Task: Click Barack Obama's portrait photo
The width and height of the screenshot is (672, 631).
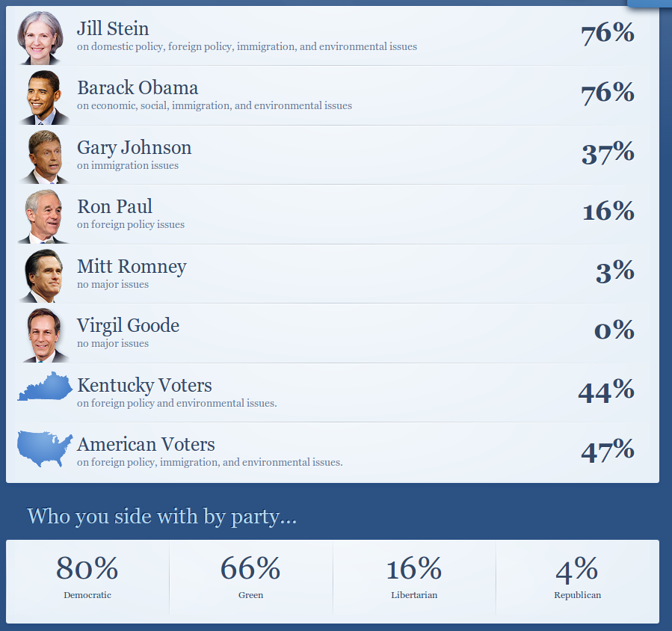Action: click(43, 97)
